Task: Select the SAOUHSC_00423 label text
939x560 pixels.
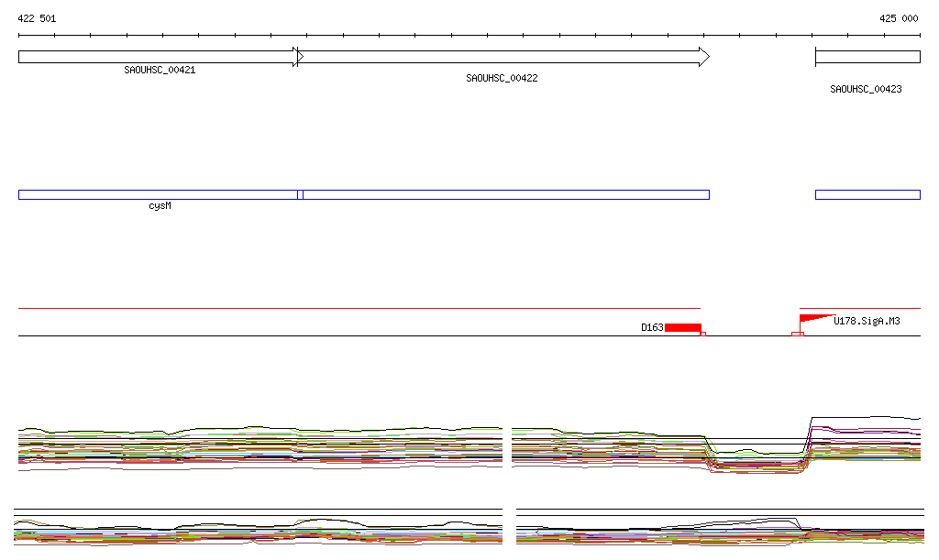Action: (x=866, y=89)
